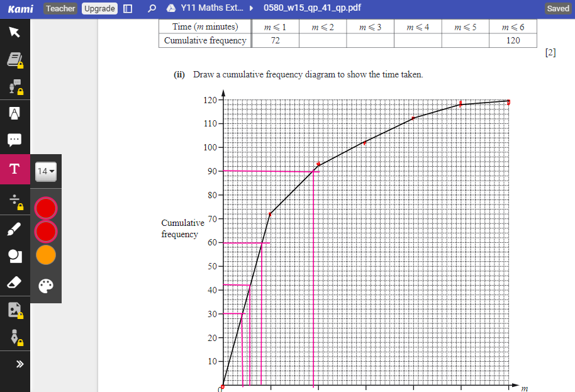Screen dimensions: 575x392
Task: Click the Upgrade button
Action: [99, 9]
